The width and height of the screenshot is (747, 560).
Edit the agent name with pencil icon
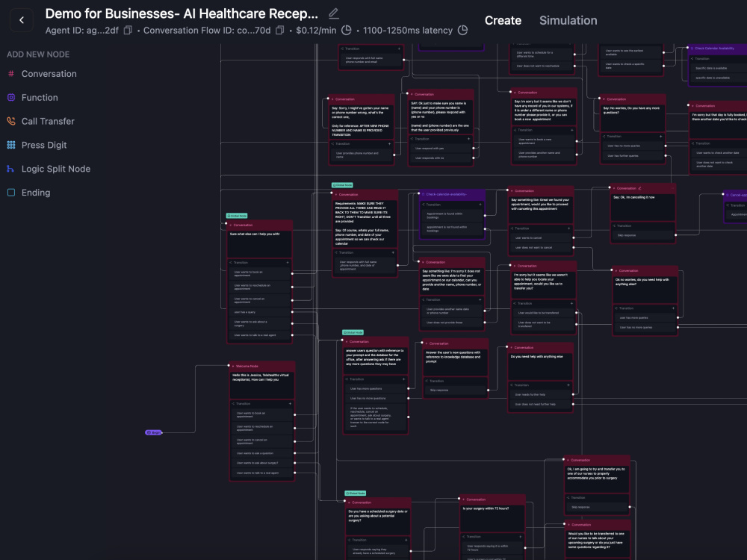tap(333, 13)
